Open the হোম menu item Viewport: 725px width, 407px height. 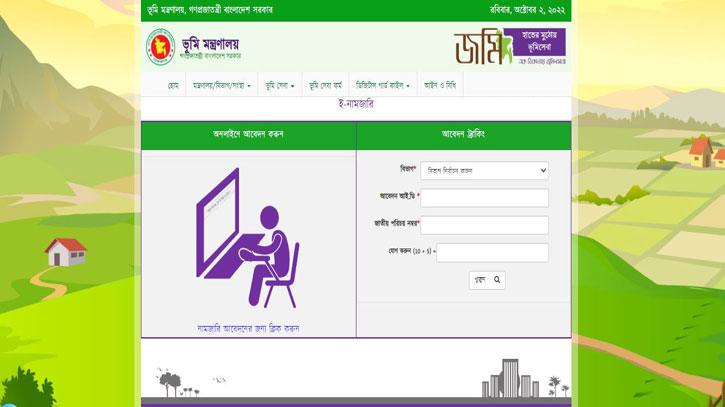coord(173,85)
